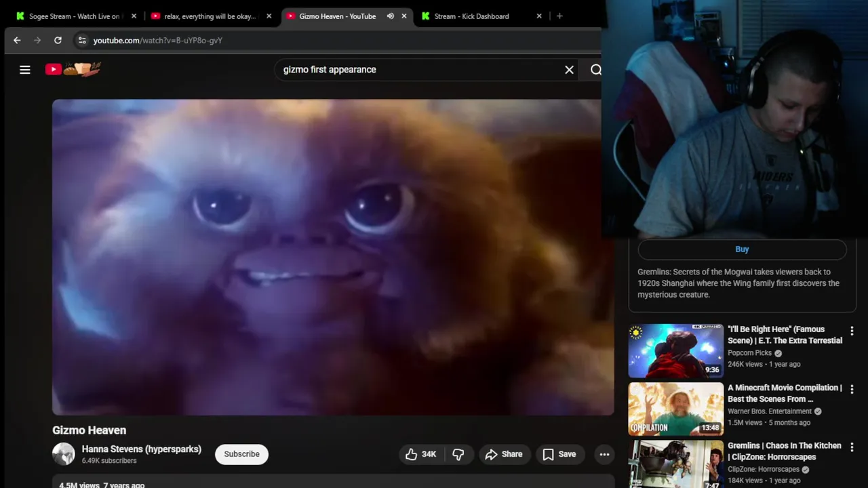Open the Gremlins kitchen scene thumbnail

675,465
